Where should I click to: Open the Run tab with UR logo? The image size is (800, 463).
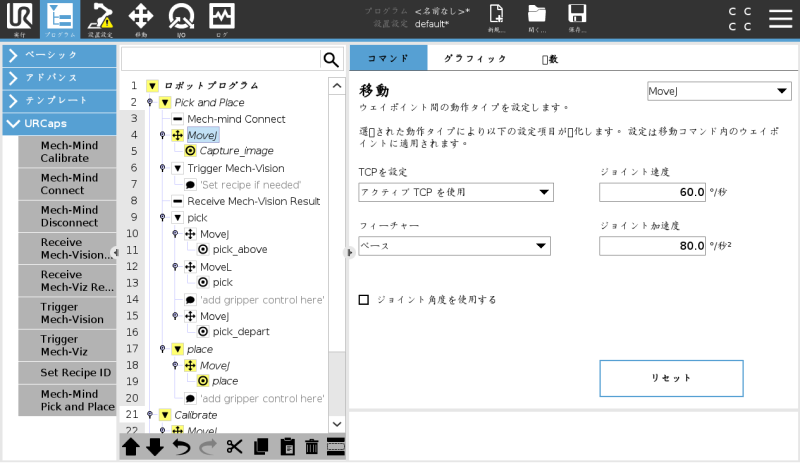(x=19, y=19)
